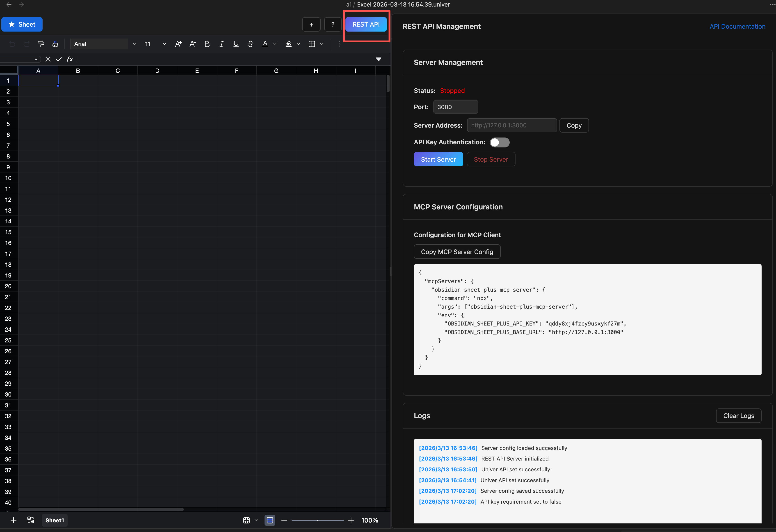
Task: Switch to the Sheet1 tab
Action: coord(55,520)
